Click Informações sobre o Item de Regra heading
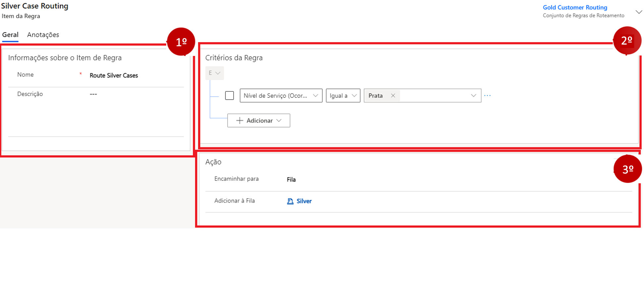 [x=65, y=58]
